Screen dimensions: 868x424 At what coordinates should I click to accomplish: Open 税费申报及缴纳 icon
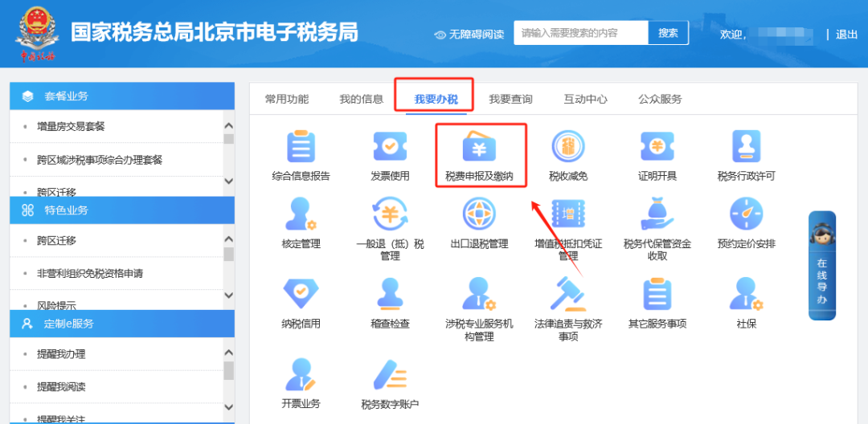479,147
